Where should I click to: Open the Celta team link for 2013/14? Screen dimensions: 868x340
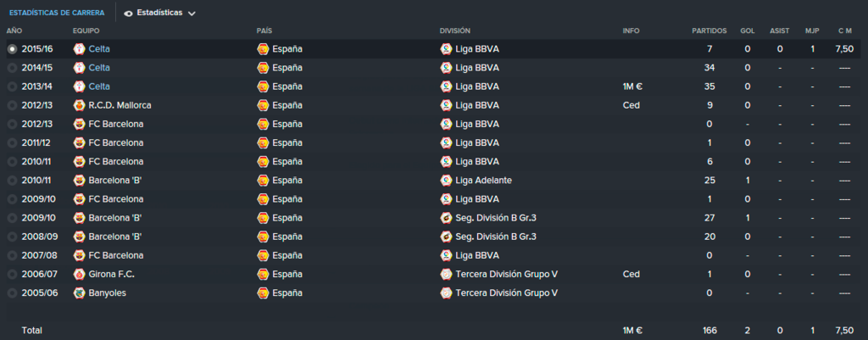[99, 86]
